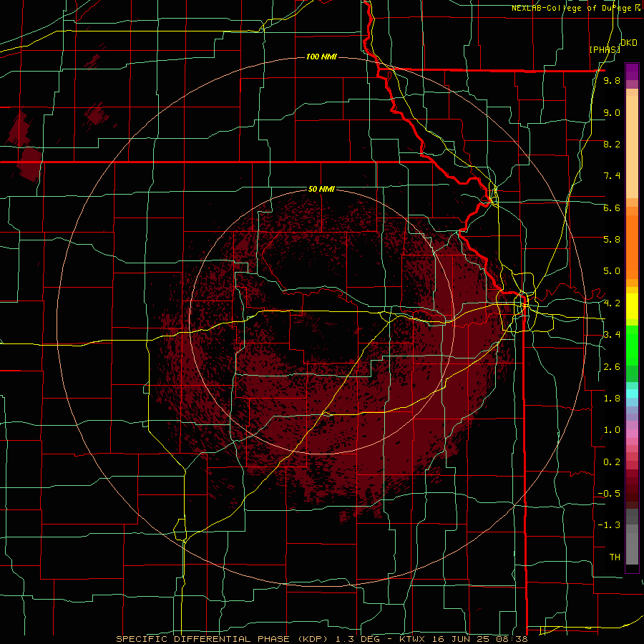Select the 7.4 value on color scale
Viewport: 644px width, 644px height.
(x=612, y=176)
